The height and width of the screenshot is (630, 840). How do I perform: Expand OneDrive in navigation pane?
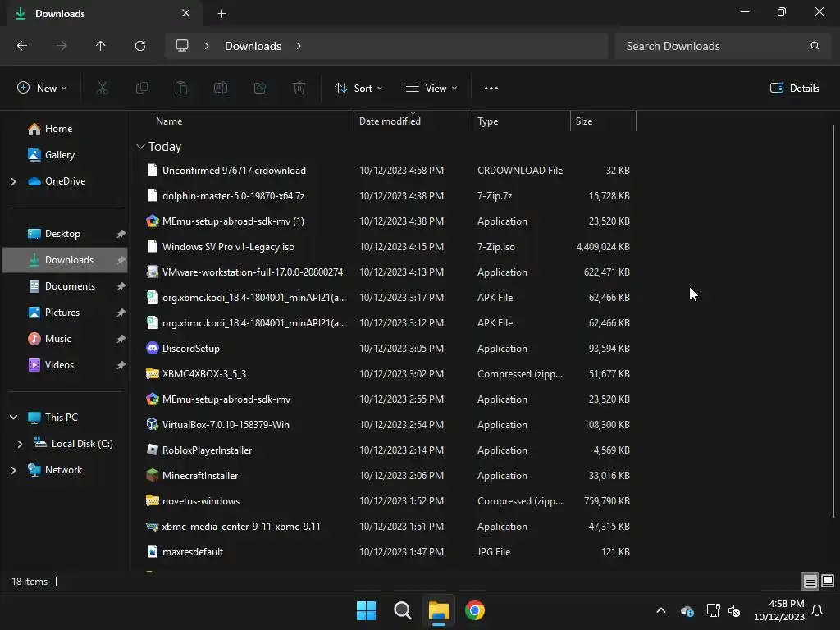[13, 181]
